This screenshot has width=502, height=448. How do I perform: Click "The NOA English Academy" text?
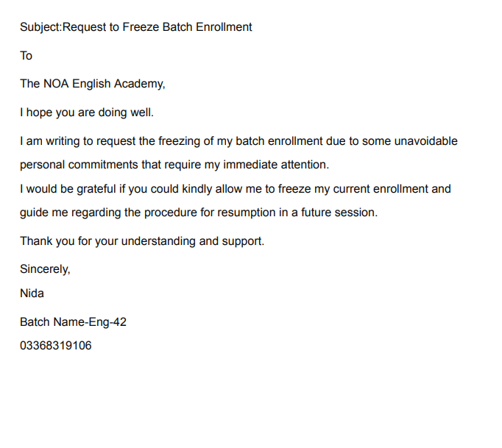92,84
